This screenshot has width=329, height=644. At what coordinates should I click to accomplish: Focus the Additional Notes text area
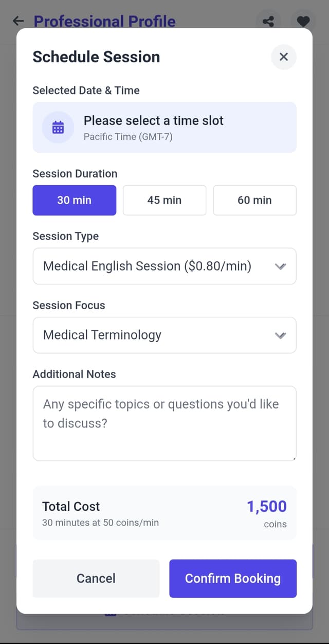[164, 423]
